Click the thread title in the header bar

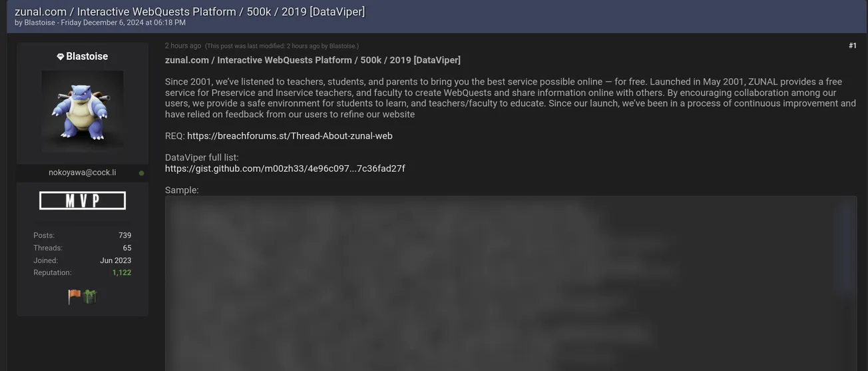[x=190, y=11]
